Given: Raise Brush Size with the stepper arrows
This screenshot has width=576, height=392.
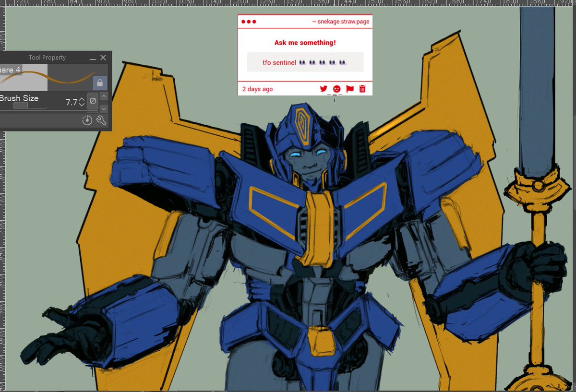Looking at the screenshot, I should tap(82, 99).
